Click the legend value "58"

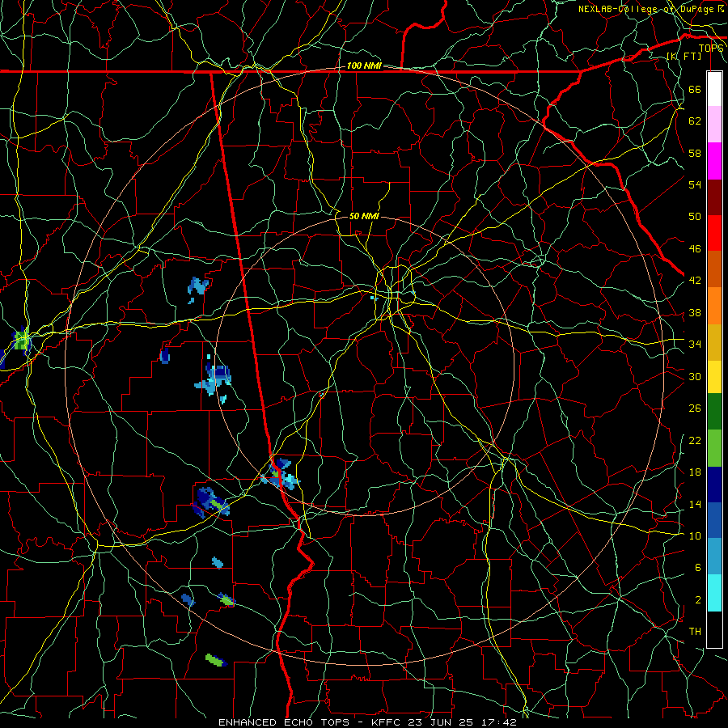(x=695, y=153)
